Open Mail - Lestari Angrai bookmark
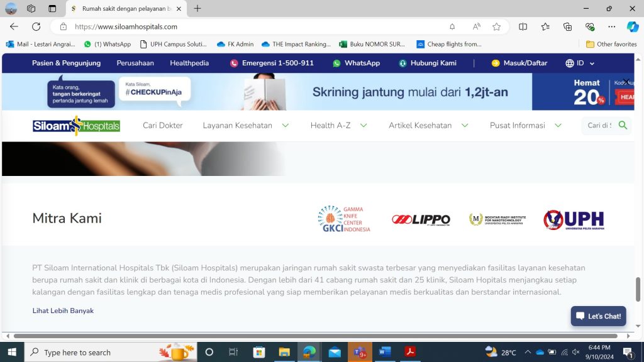Viewport: 644px width, 362px height. (41, 44)
